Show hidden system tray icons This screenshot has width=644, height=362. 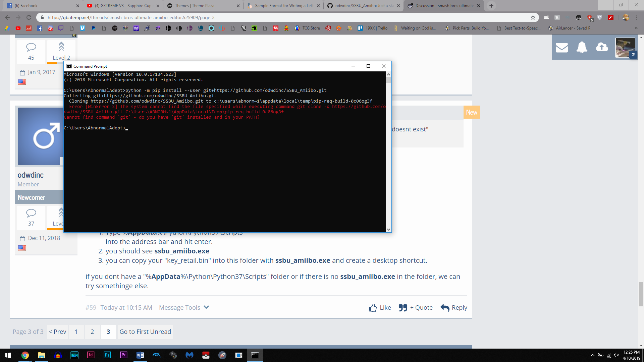[592, 355]
